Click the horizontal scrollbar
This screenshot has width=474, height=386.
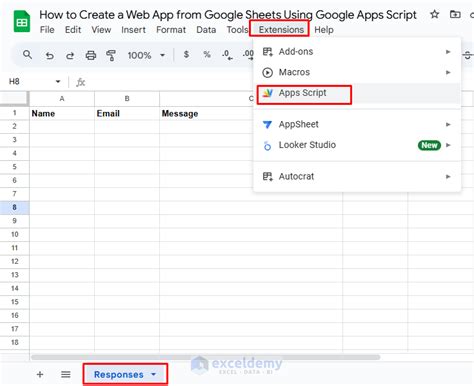tap(205, 357)
